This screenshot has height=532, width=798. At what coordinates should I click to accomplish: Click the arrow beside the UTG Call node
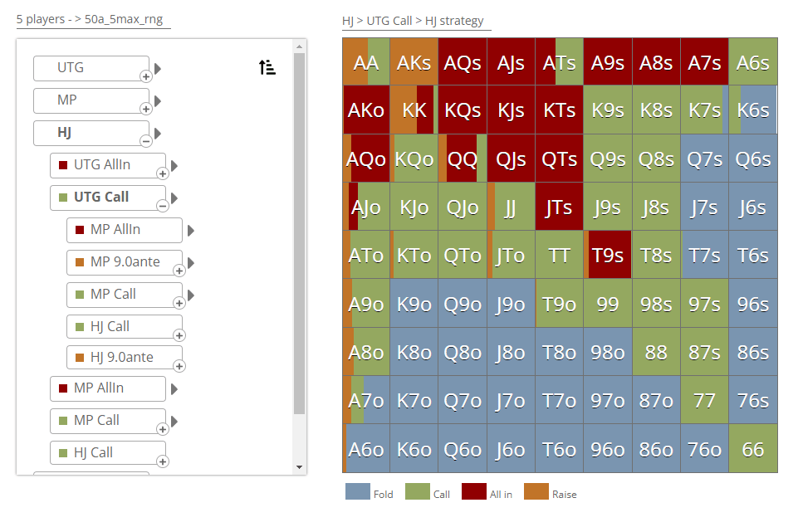click(174, 198)
